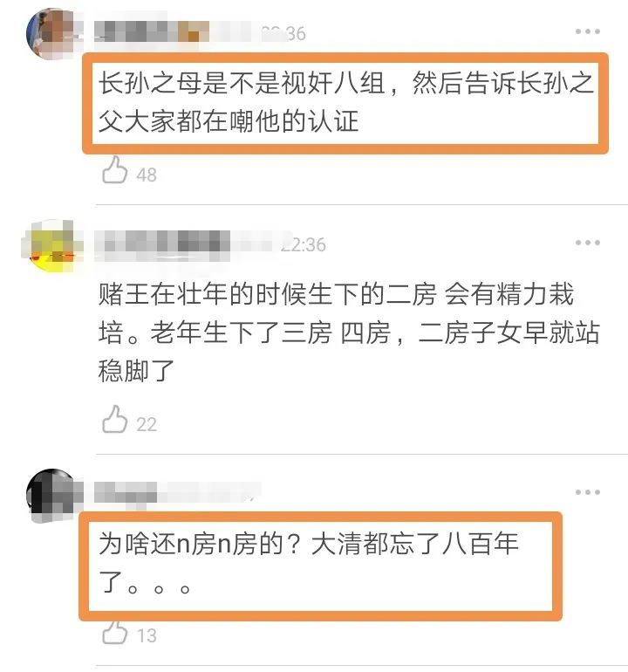
Task: Open the first commenter's blurred username
Action: click(x=171, y=31)
